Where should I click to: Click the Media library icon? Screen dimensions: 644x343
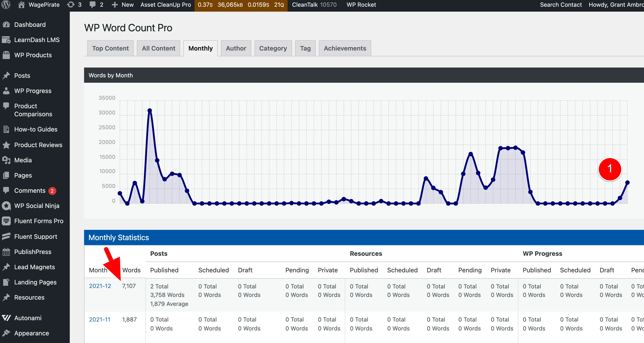[6, 160]
